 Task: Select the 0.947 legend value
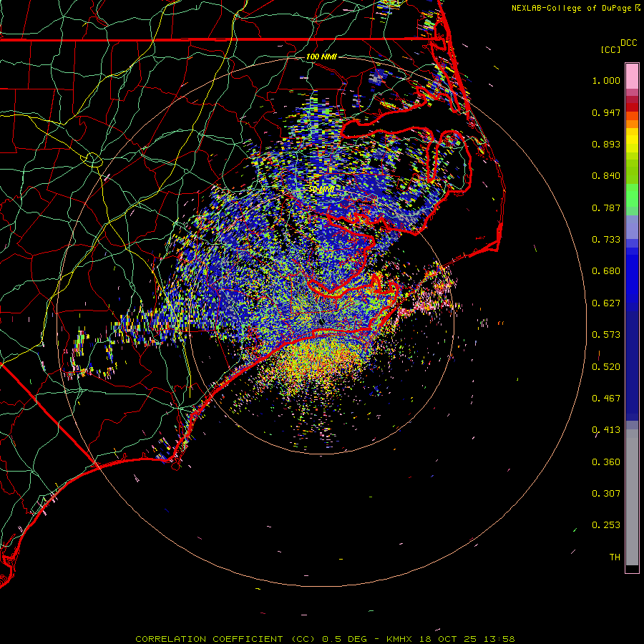click(x=606, y=112)
